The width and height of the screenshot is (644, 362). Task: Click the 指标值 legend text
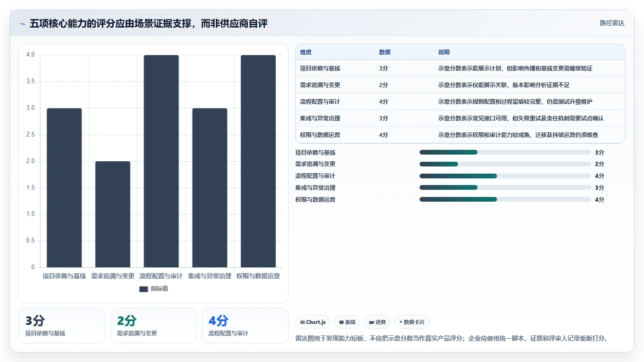[x=159, y=289]
